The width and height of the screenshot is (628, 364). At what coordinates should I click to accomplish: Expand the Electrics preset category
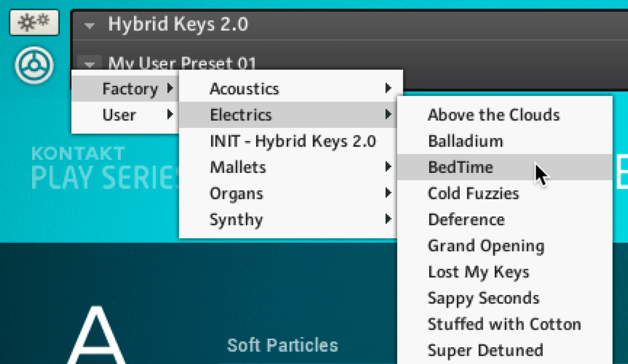coord(241,115)
